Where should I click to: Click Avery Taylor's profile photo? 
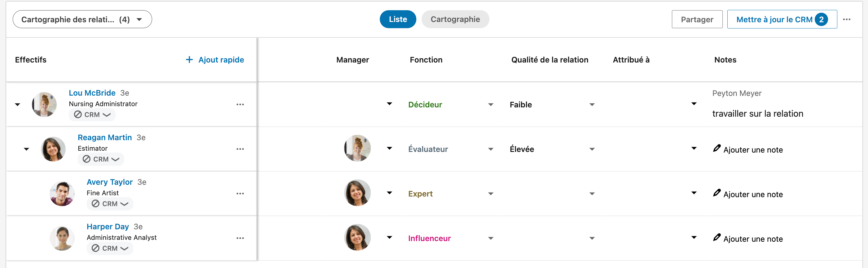(x=62, y=194)
